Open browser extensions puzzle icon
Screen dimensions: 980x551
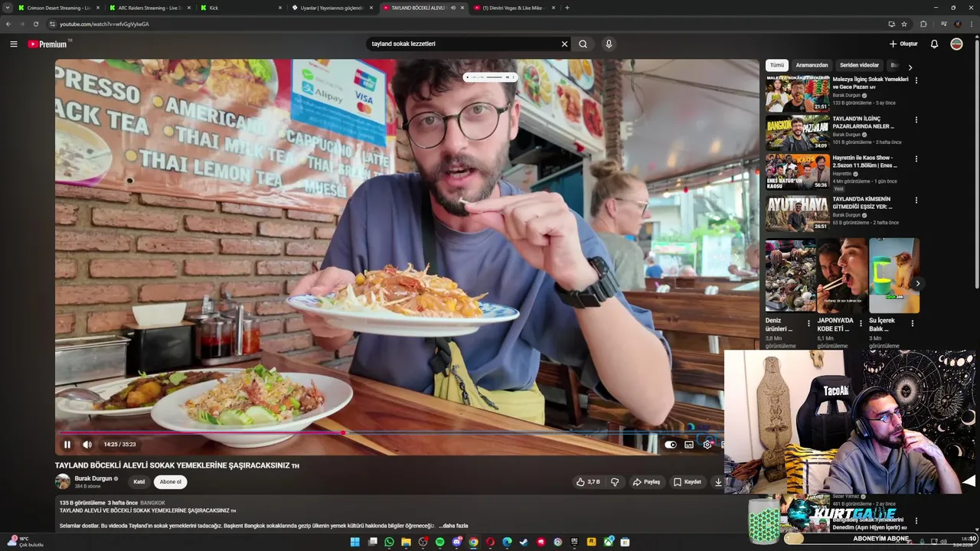pos(923,24)
